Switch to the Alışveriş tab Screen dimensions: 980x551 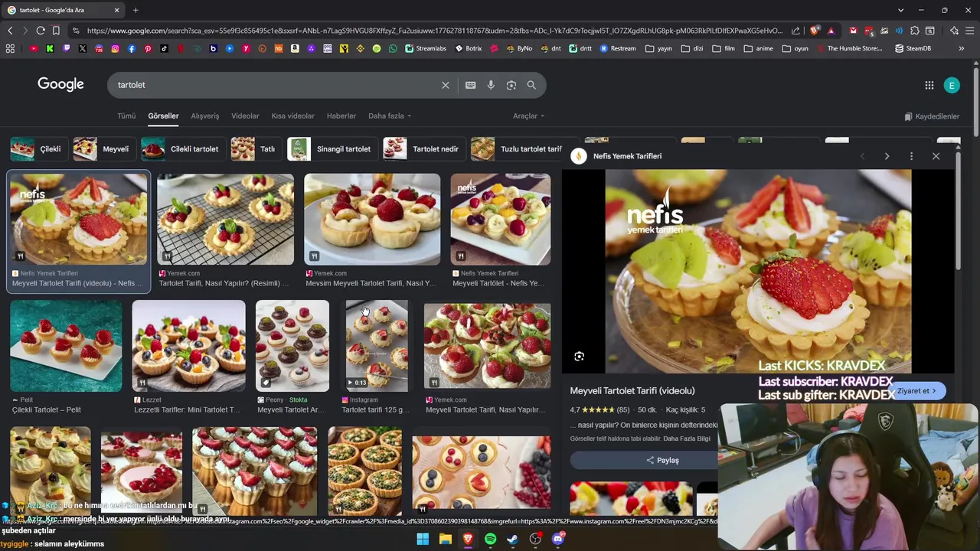point(204,116)
